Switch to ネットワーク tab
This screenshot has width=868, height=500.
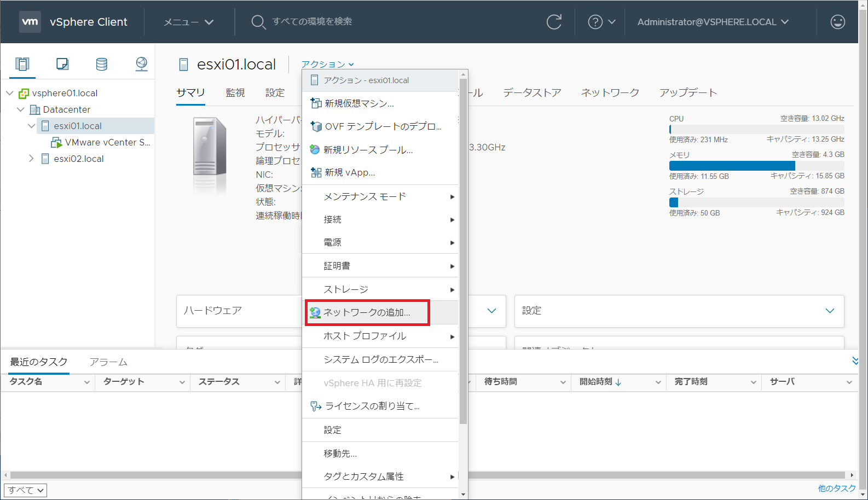coord(610,92)
